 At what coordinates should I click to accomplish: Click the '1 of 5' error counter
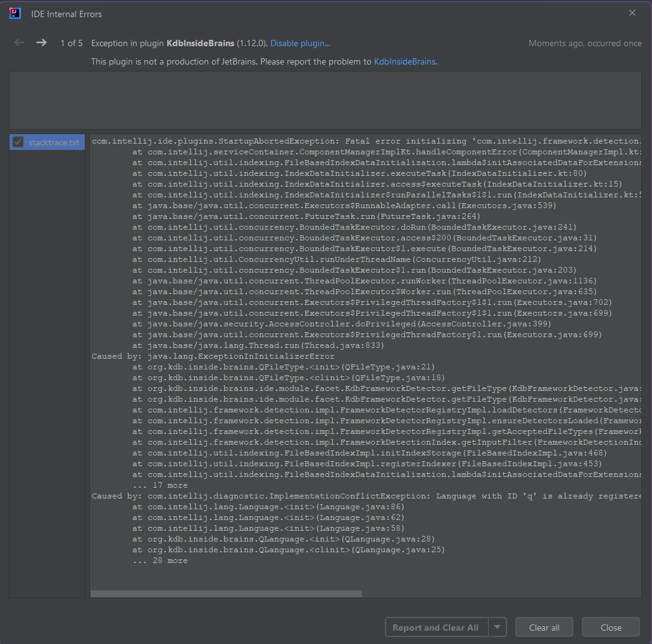72,43
